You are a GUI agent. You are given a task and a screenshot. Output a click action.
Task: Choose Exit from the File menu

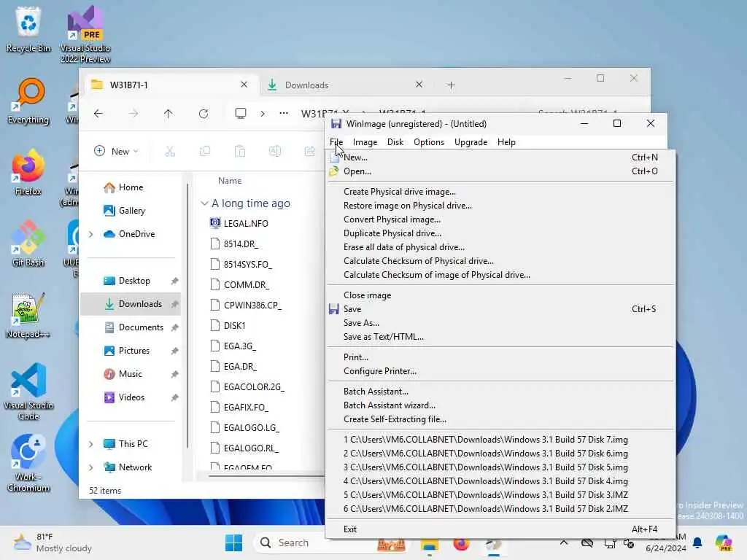click(x=500, y=529)
